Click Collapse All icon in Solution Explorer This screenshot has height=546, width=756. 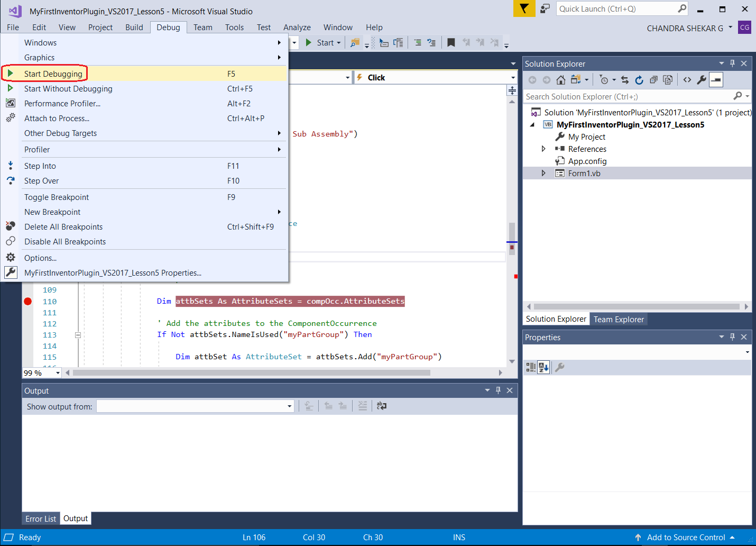tap(653, 80)
